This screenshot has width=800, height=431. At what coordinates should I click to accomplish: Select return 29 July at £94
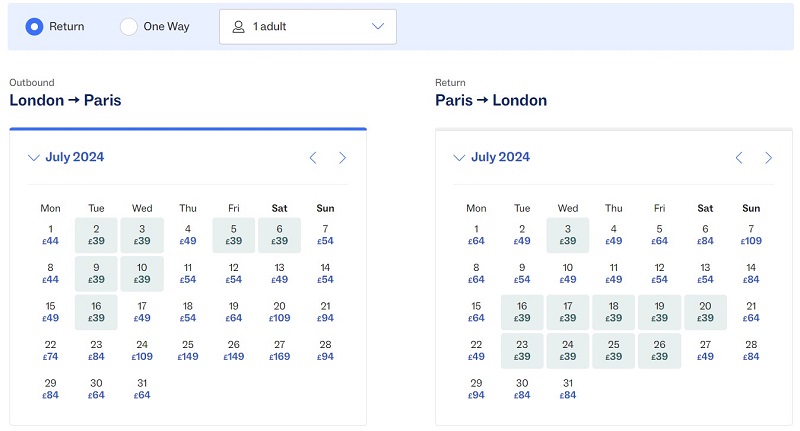coord(476,389)
